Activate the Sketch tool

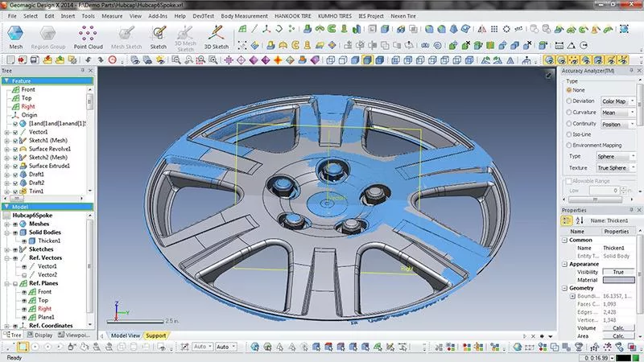(158, 36)
